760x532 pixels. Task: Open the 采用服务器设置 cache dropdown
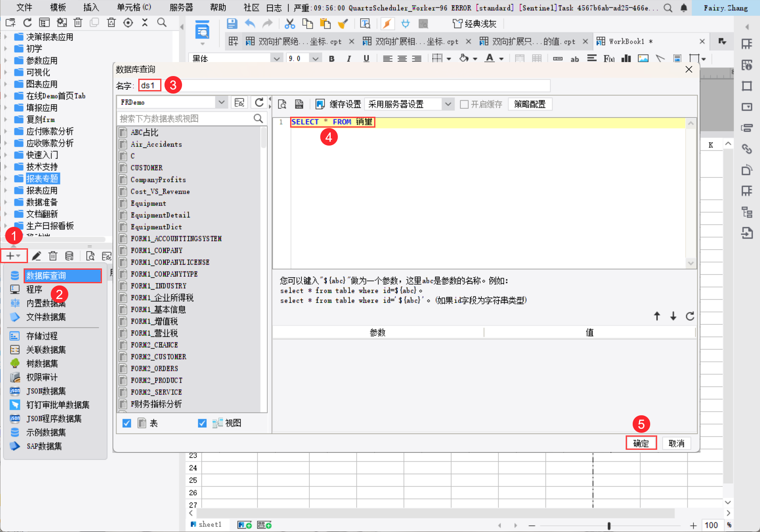pos(448,104)
